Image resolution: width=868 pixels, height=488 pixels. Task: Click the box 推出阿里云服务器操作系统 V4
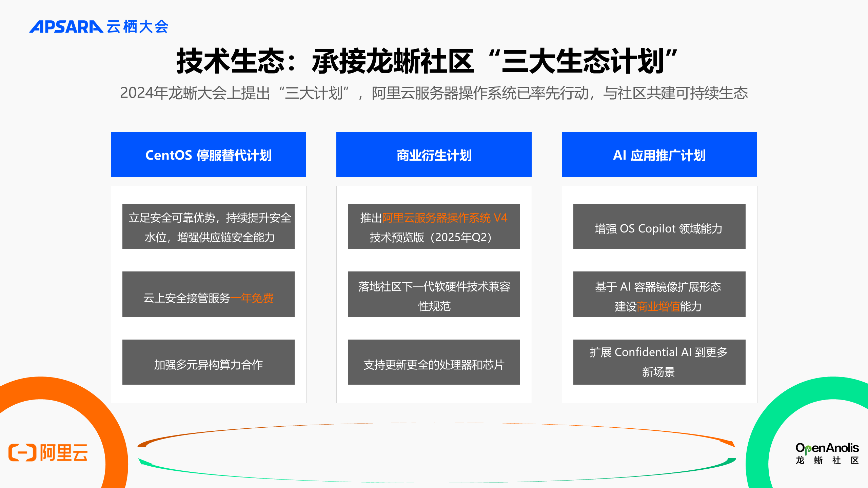[434, 226]
